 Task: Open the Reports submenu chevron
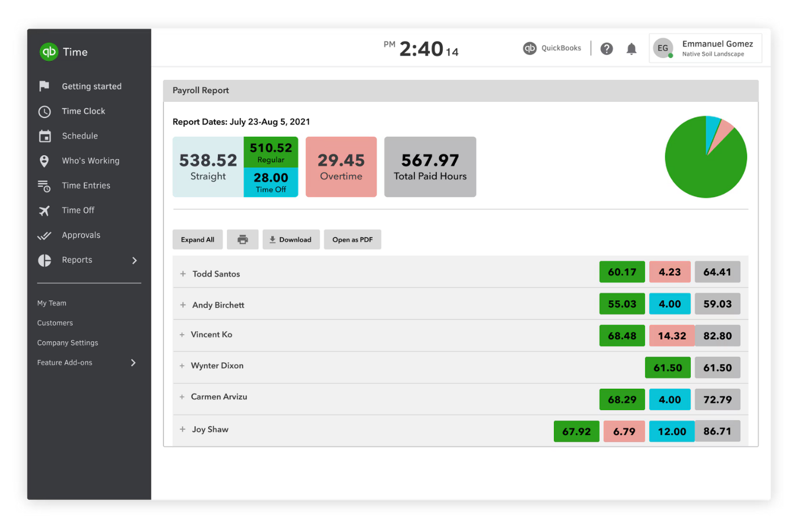point(135,260)
